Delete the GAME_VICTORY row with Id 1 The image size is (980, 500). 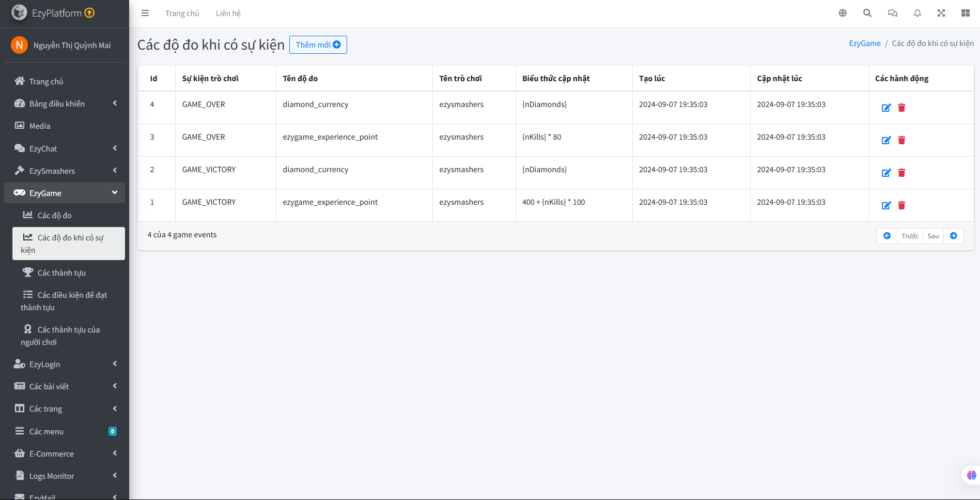pos(901,205)
